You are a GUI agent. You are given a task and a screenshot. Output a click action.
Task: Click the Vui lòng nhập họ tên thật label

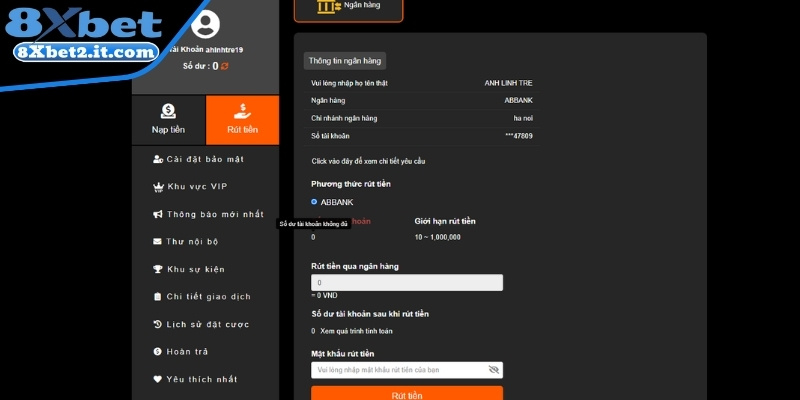[x=349, y=83]
